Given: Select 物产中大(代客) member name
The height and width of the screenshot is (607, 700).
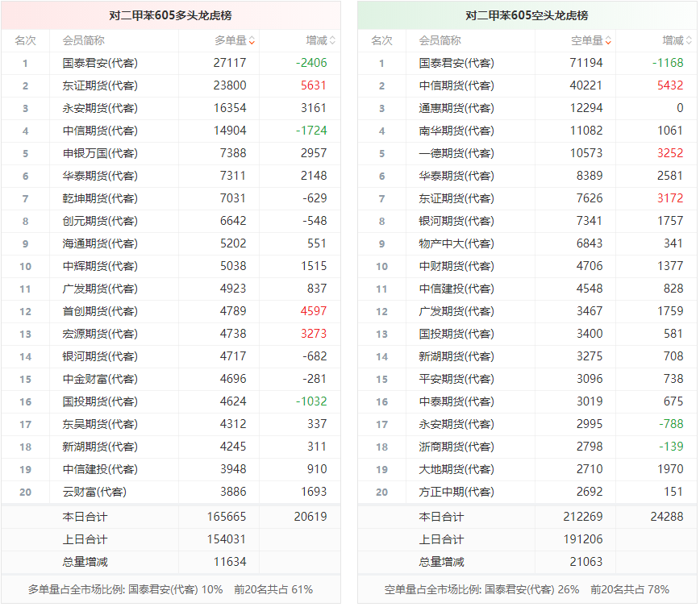Looking at the screenshot, I should [456, 243].
